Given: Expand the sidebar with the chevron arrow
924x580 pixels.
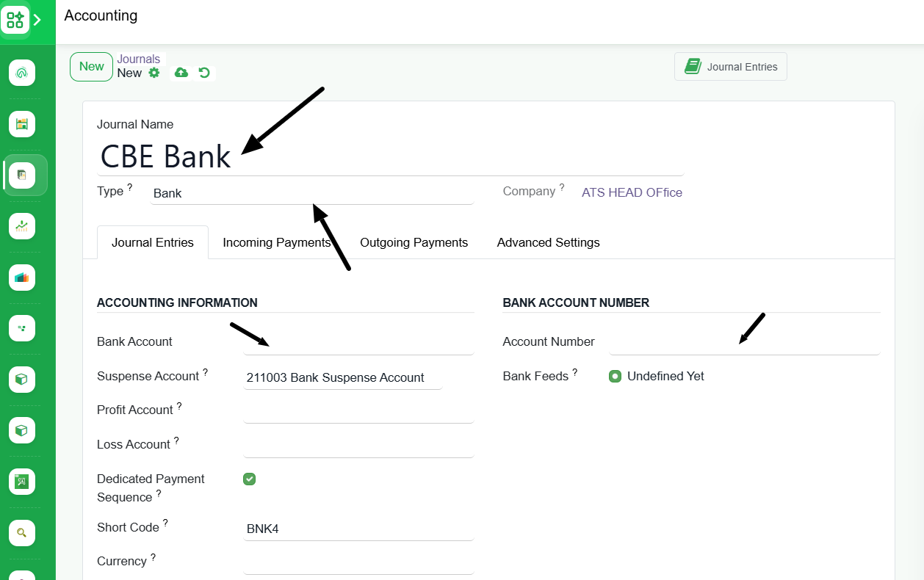Looking at the screenshot, I should [38, 20].
